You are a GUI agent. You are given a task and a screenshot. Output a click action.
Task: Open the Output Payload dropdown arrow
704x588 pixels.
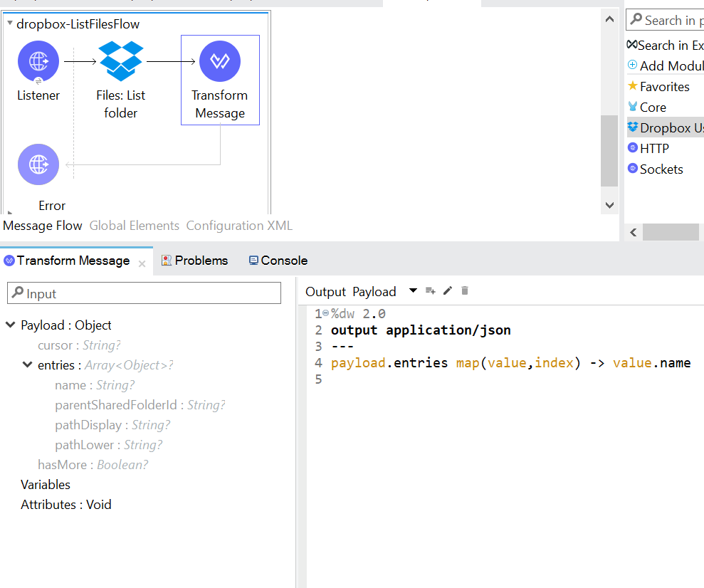point(413,291)
